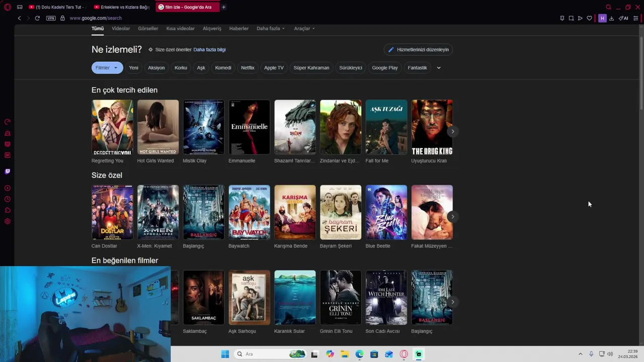Toggle the Korku filter chip
The height and width of the screenshot is (362, 644).
pos(181,68)
